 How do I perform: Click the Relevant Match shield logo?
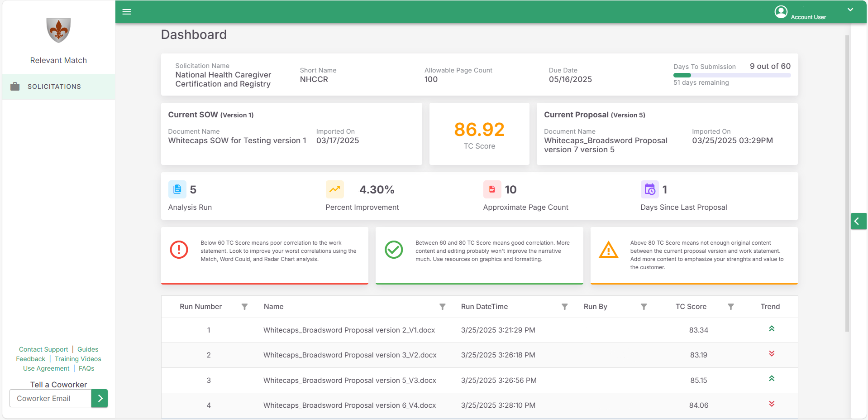[58, 30]
